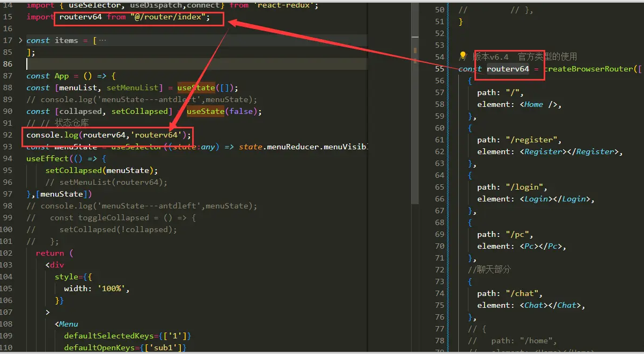Screen dimensions: 644x354
Task: Click 'console.log(routerv64,'routerv64');' statement
Action: [x=108, y=135]
